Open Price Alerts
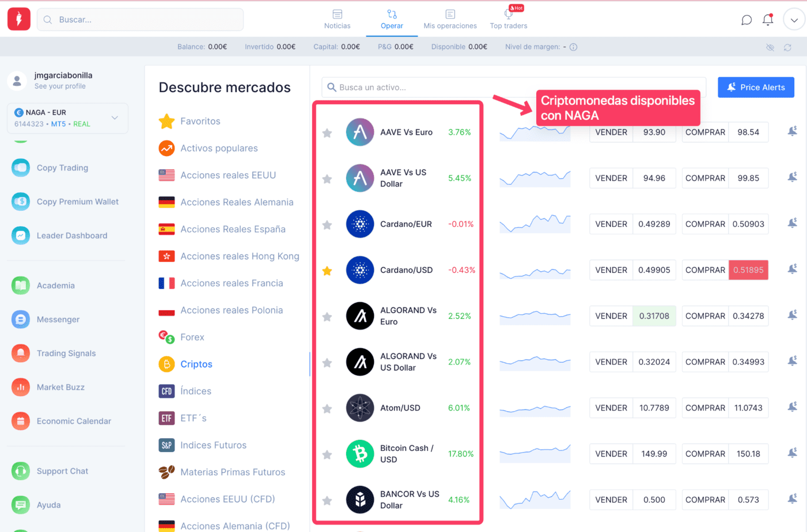Viewport: 807px width, 532px height. 756,88
